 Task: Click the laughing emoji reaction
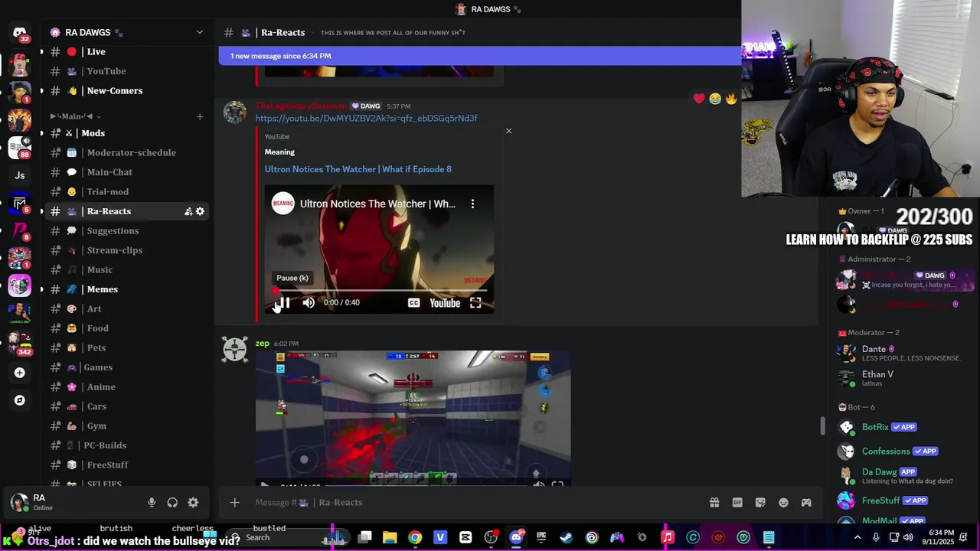pos(715,99)
